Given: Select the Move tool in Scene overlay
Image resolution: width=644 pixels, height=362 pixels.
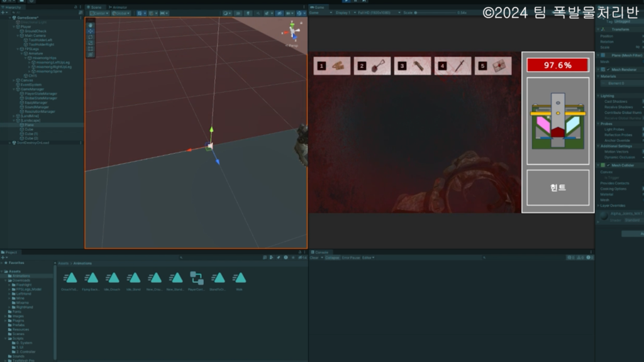Looking at the screenshot, I should coord(91,31).
